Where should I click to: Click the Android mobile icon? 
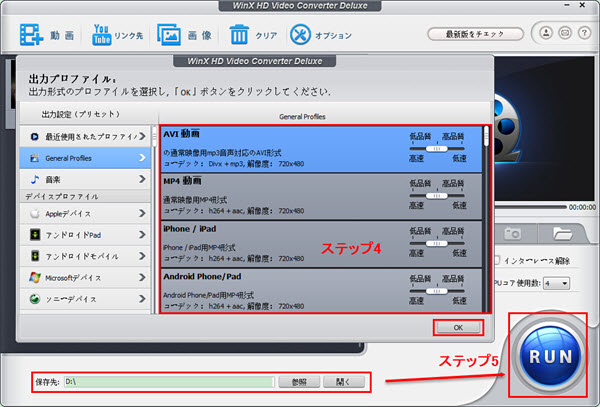tap(34, 256)
